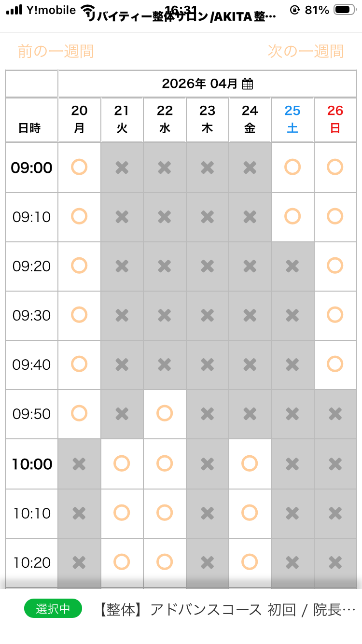
Task: Go to 前の一週間 previous week
Action: tap(56, 51)
